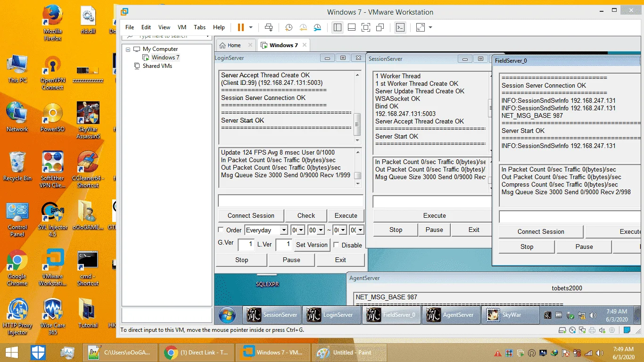Open SoftEther VPN Client desktop icon
644x362 pixels.
pyautogui.click(x=52, y=169)
